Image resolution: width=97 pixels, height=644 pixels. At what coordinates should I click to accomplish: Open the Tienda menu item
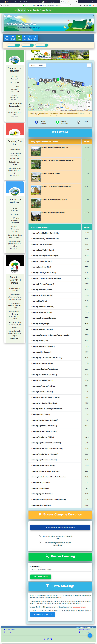point(43,10)
